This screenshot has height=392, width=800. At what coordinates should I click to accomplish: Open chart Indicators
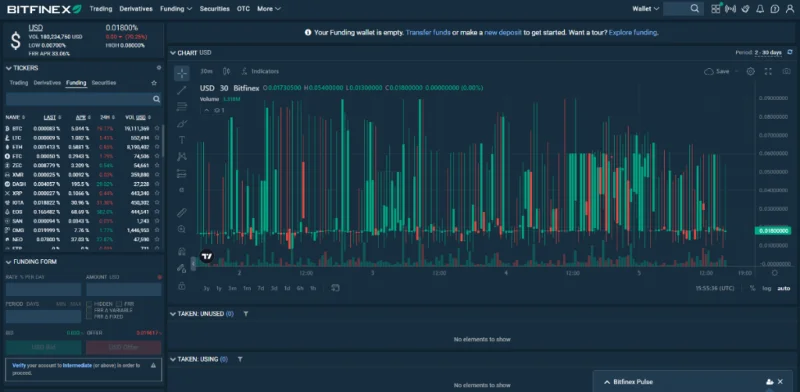[260, 71]
